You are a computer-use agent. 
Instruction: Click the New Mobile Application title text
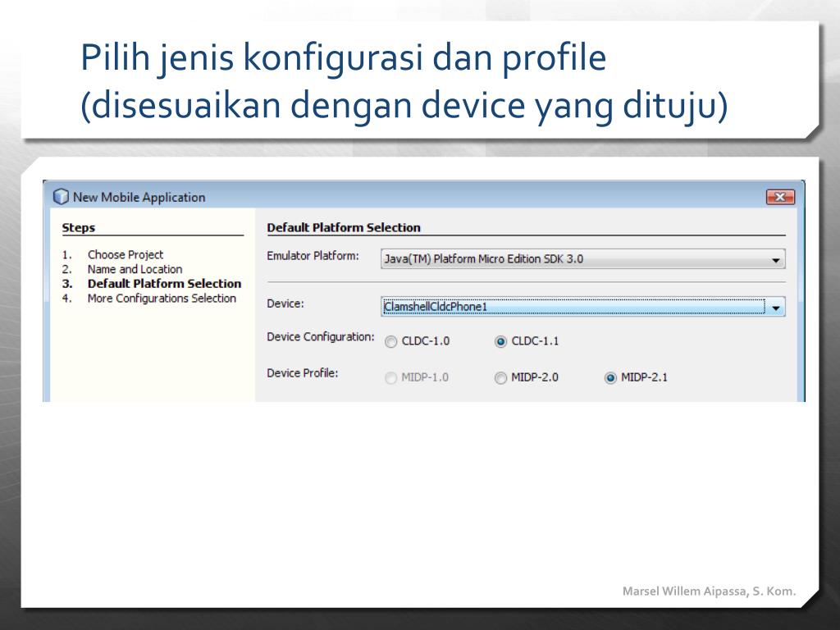coord(139,197)
